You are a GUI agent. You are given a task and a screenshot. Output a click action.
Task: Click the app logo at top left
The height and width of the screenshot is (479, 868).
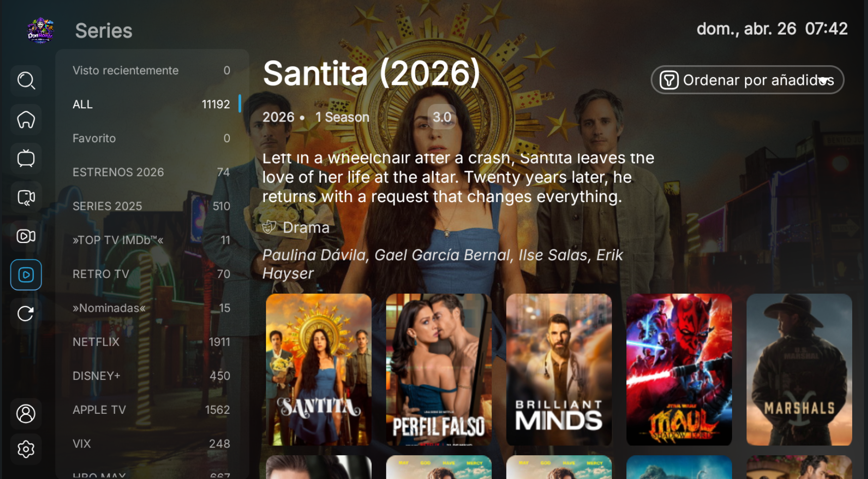pos(40,30)
